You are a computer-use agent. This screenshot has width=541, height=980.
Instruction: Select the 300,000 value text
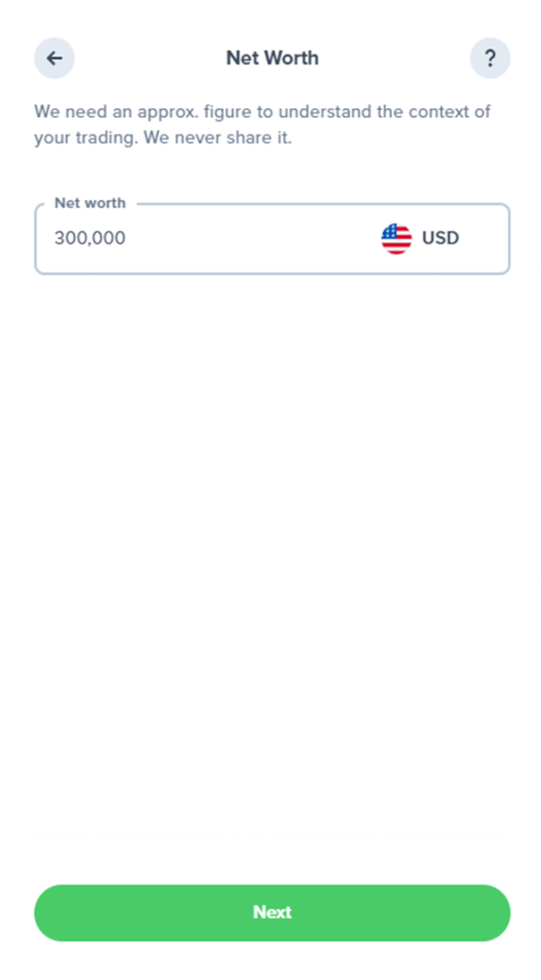(x=89, y=238)
